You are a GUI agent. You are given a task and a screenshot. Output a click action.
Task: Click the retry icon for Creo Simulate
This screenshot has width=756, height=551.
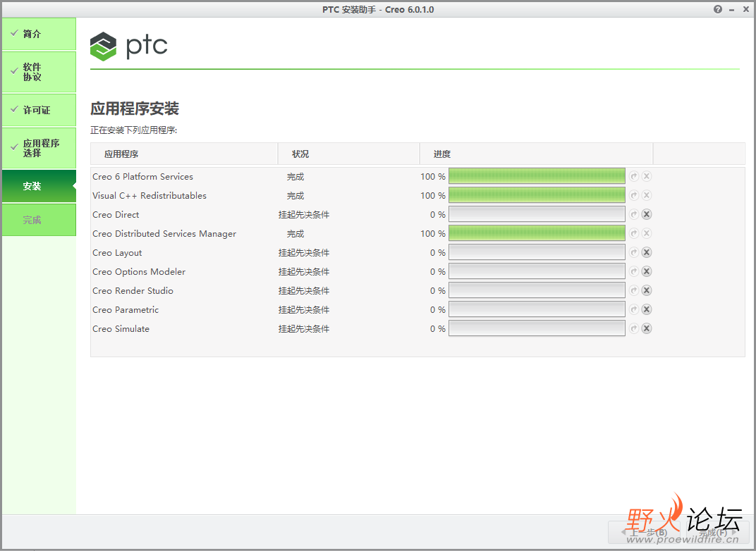634,328
